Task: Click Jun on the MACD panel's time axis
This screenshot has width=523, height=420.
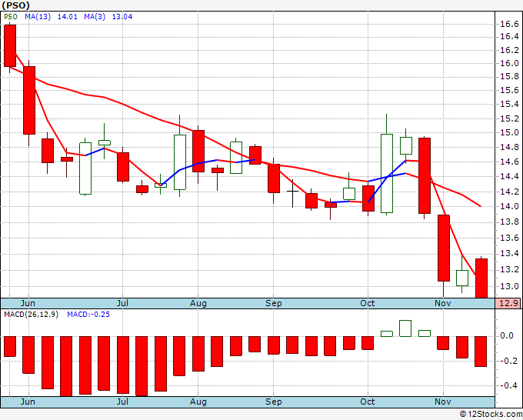Action: 28,402
